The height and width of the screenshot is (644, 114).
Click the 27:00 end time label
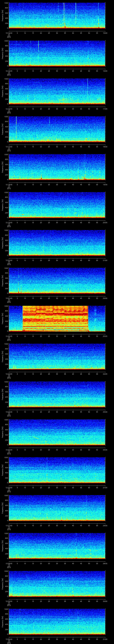(x=105, y=487)
